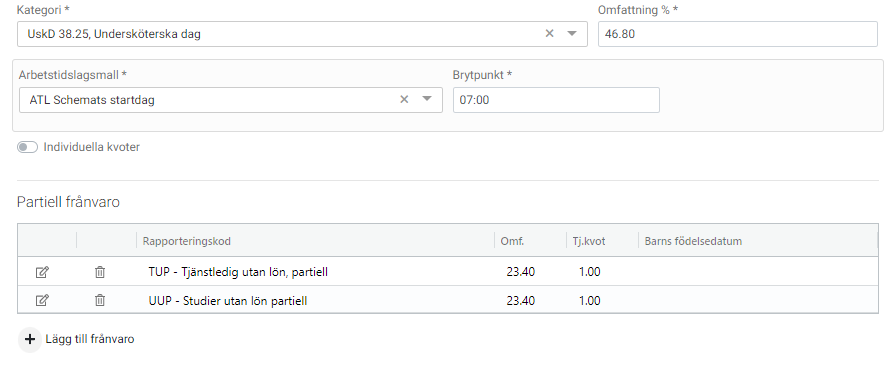Clear the Kategori selection with the X
The width and height of the screenshot is (890, 365).
(549, 34)
